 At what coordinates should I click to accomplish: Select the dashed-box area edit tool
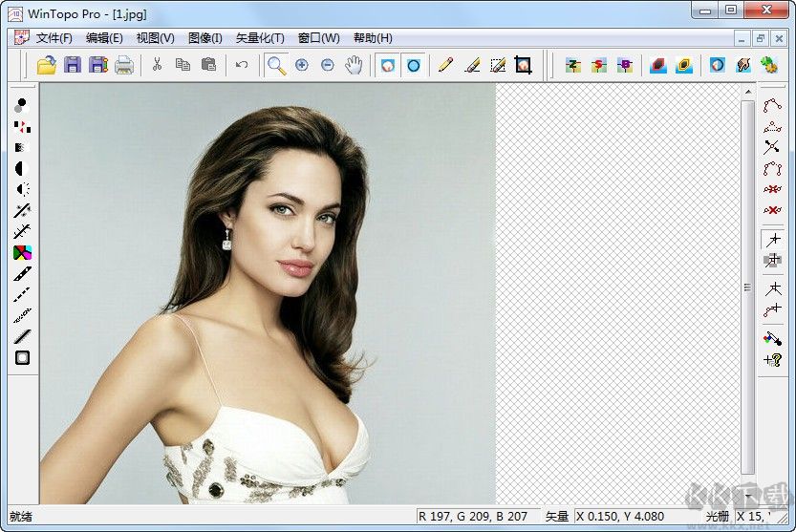498,65
